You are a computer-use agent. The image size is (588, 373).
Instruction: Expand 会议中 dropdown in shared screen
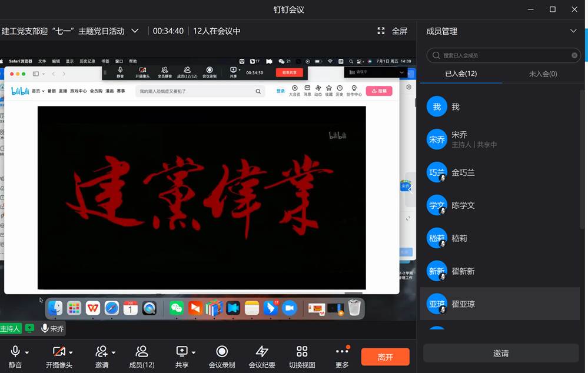[x=401, y=72]
